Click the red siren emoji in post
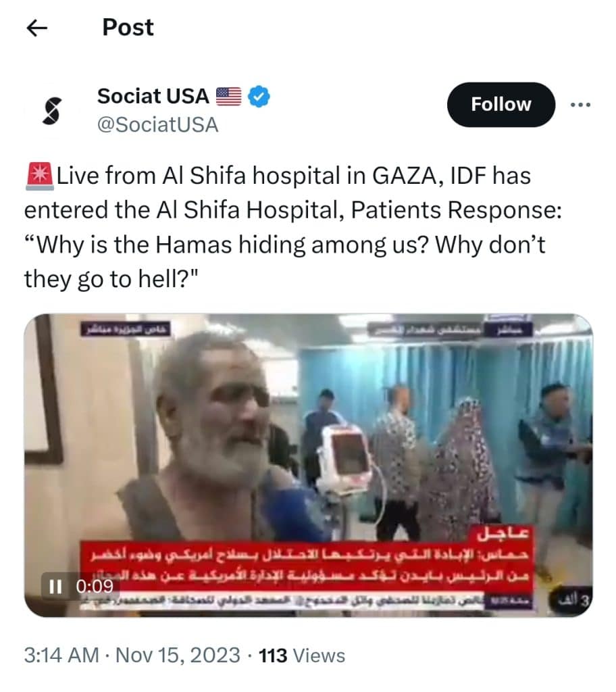The image size is (616, 692). (40, 176)
